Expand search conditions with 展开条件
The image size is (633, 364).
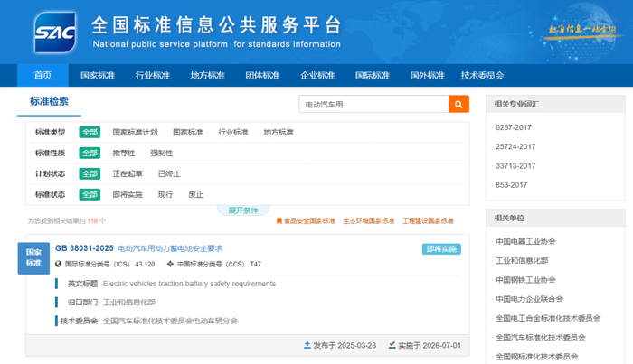pyautogui.click(x=243, y=210)
